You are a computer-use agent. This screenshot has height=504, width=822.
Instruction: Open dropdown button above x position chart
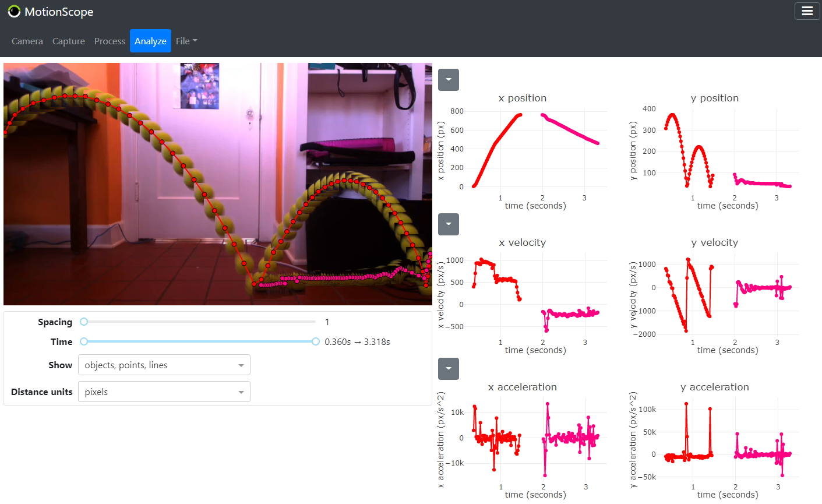448,80
